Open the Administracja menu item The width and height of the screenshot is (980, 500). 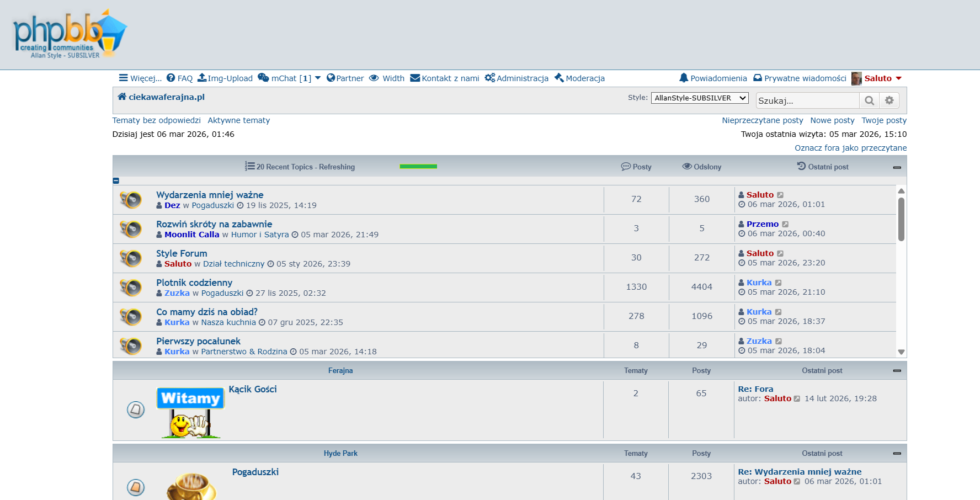click(516, 78)
